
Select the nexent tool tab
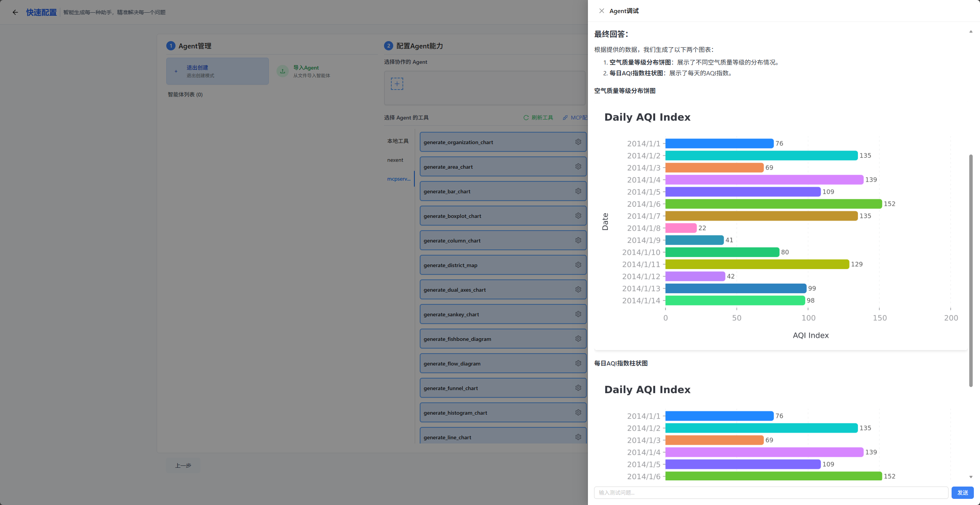[395, 160]
